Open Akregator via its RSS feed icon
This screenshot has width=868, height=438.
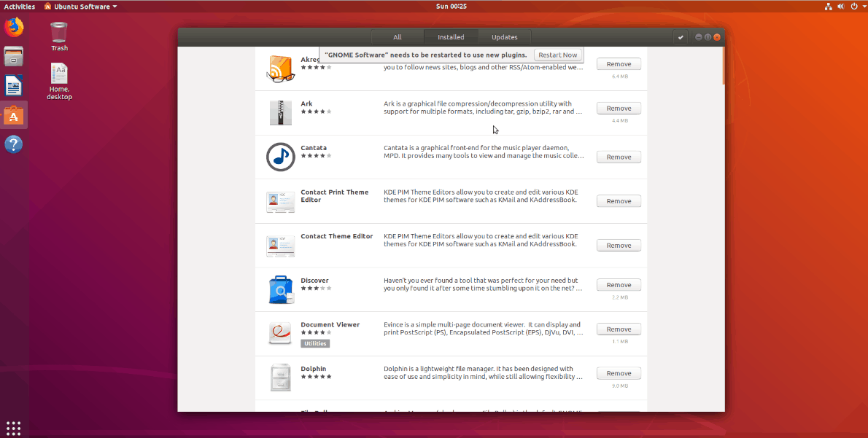click(281, 67)
